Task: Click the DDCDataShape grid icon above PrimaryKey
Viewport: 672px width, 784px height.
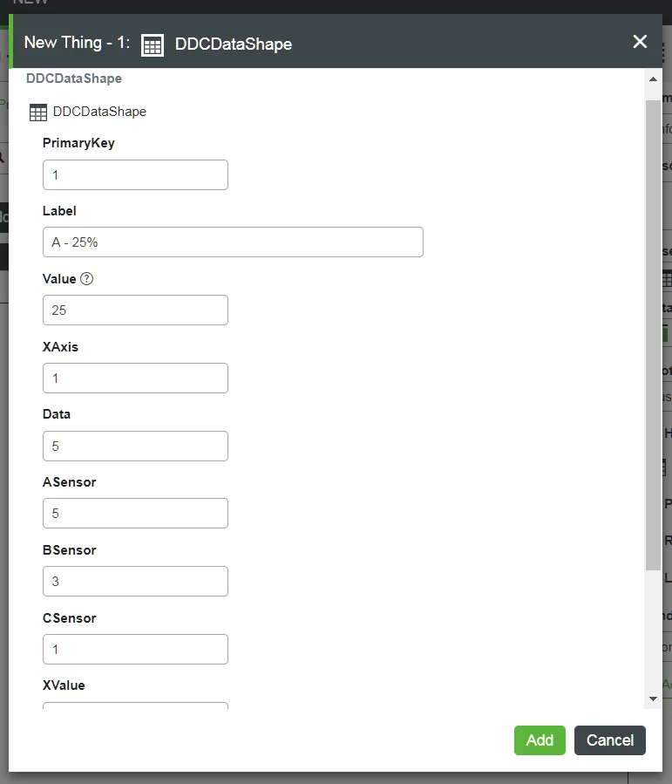Action: (37, 112)
